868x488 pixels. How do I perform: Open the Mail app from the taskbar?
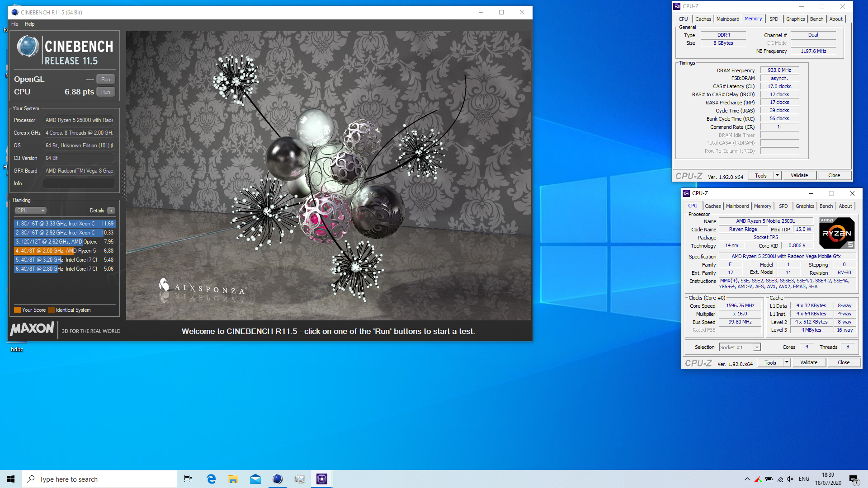(255, 479)
